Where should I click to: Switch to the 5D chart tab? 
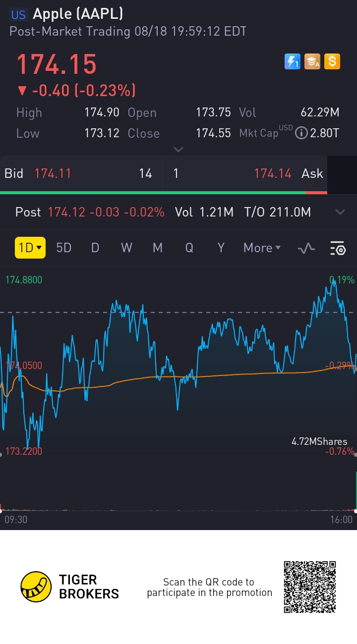coord(64,248)
